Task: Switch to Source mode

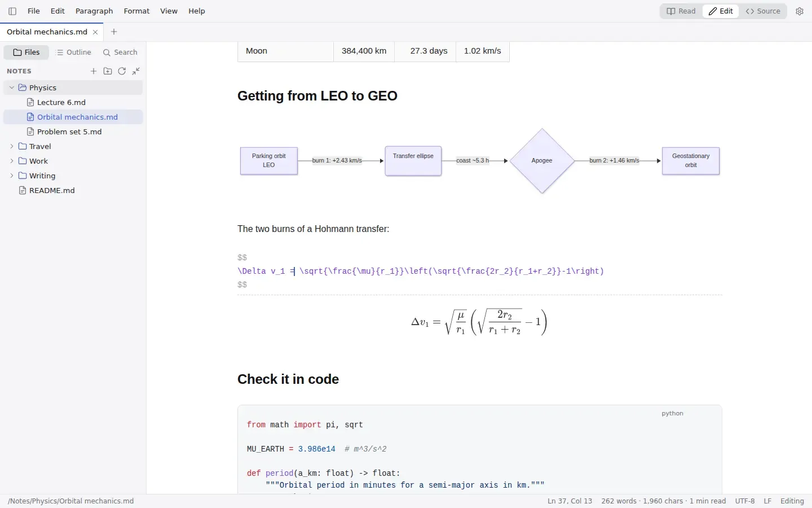Action: pos(763,11)
